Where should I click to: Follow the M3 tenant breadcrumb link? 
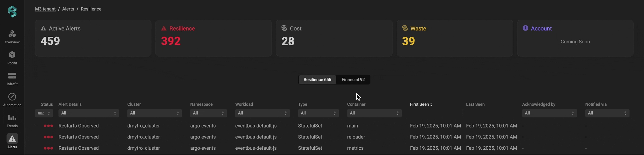click(x=45, y=9)
